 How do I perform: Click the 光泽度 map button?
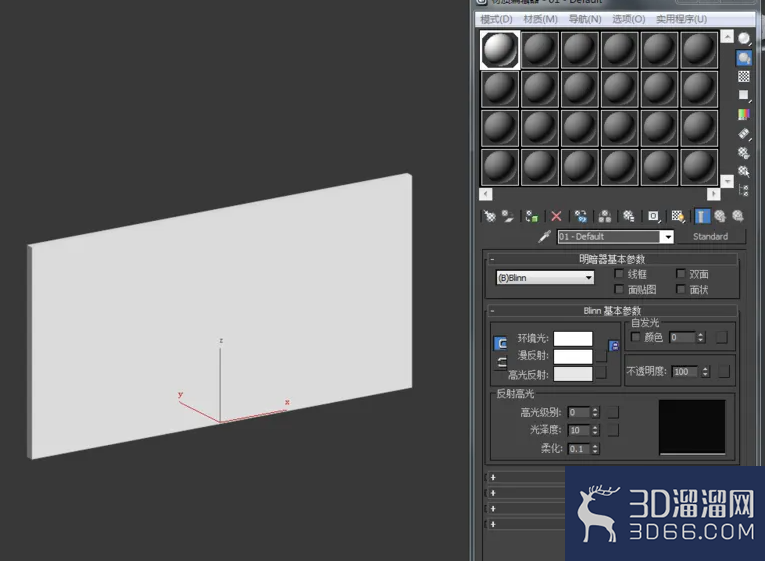(613, 430)
